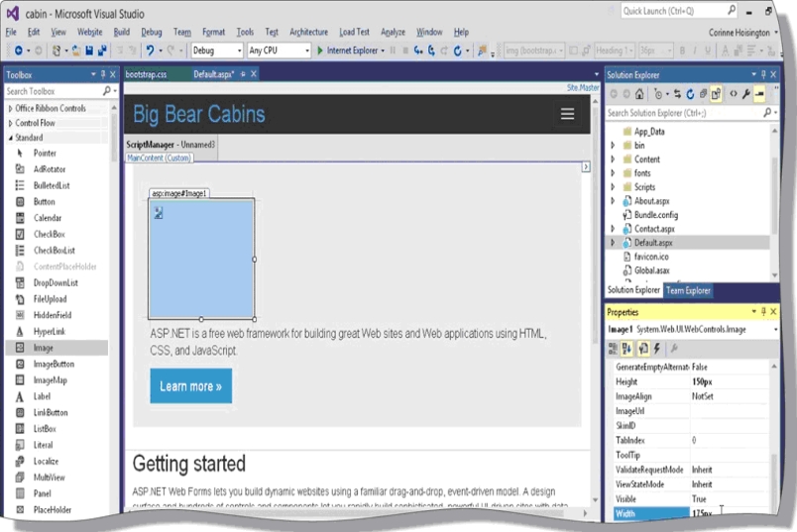Click the MainContent (Custom) tag
Screen dimensions: 797x532
pyautogui.click(x=159, y=159)
